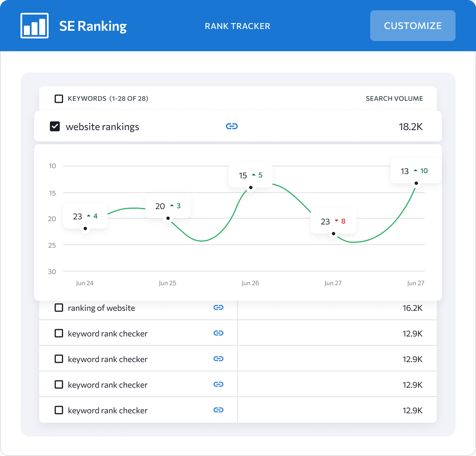Viewport: 476px width, 456px height.
Task: Click the link icon on the last keyword rank checker row
Action: [218, 410]
